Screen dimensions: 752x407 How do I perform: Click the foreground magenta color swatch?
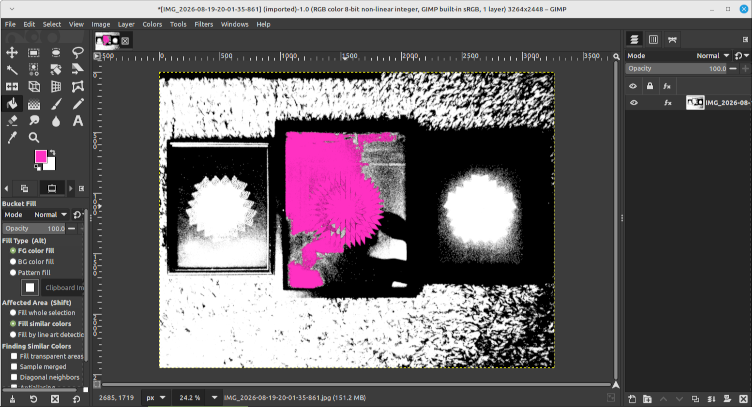41,156
